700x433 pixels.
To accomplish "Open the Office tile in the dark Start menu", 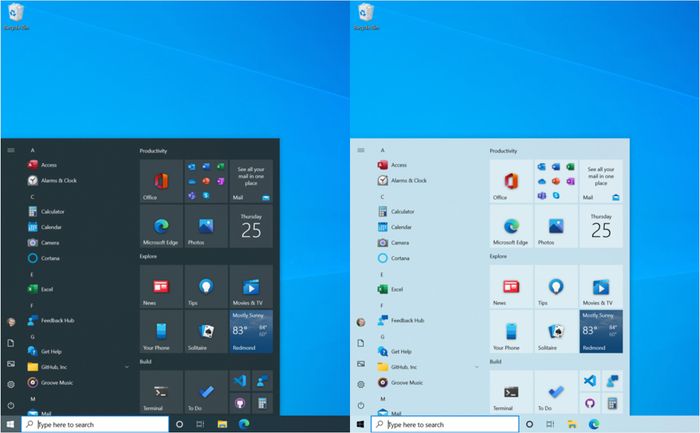I will tap(161, 181).
